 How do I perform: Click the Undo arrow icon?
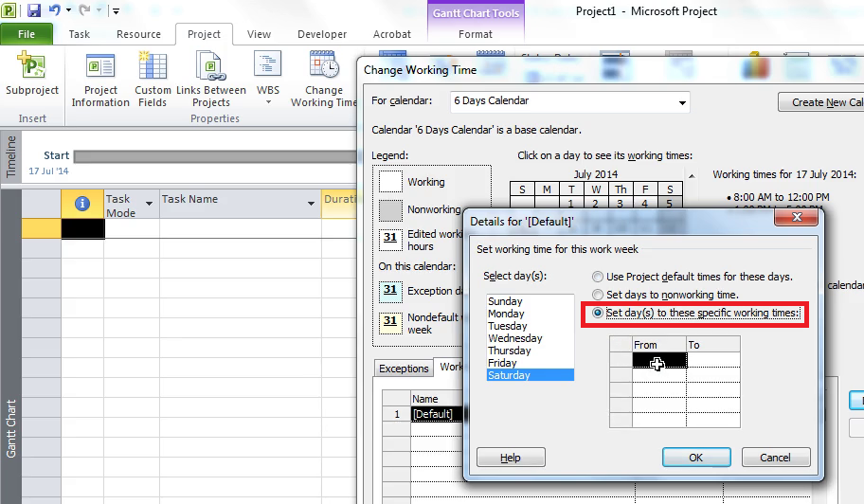click(54, 9)
